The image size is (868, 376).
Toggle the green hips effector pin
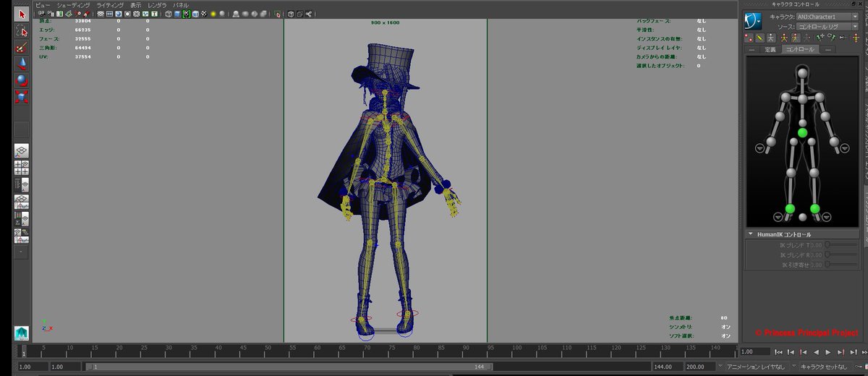coord(802,133)
